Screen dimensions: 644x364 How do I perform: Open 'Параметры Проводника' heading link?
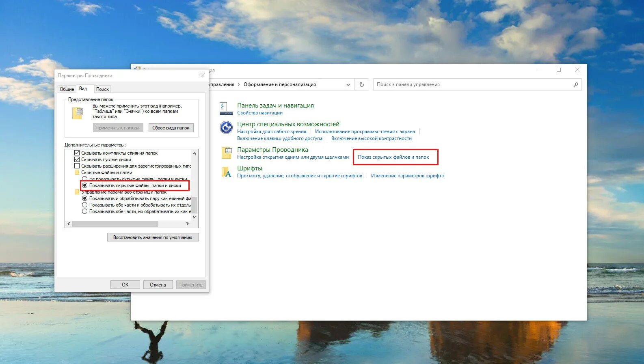pos(272,150)
